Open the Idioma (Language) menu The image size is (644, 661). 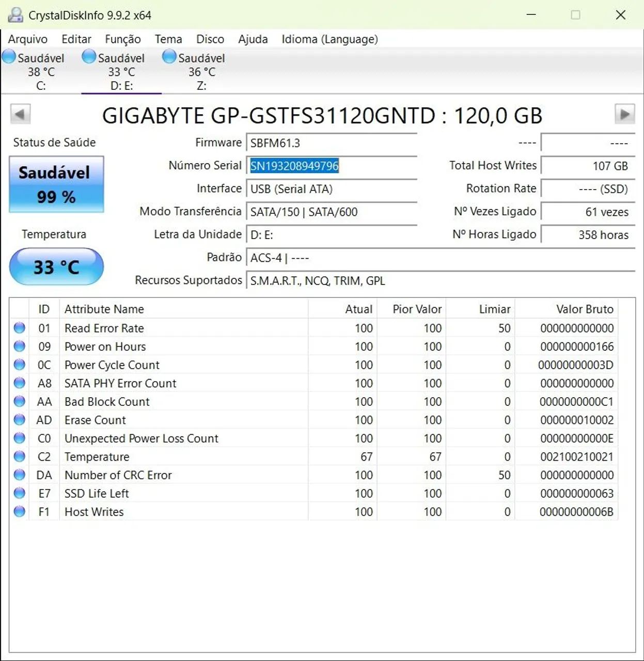coord(329,39)
